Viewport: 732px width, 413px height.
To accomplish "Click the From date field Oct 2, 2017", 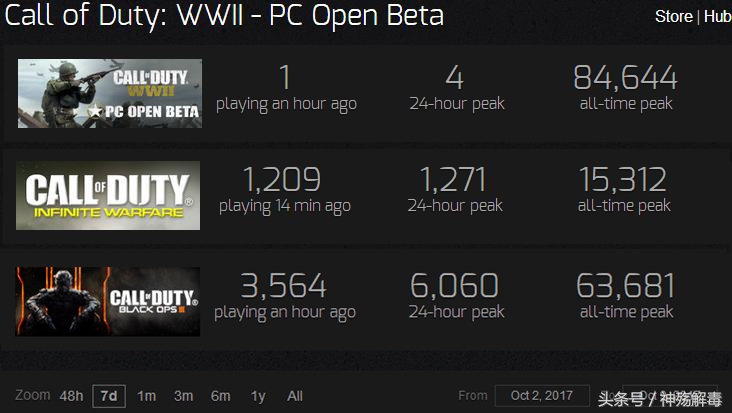I will (x=541, y=396).
